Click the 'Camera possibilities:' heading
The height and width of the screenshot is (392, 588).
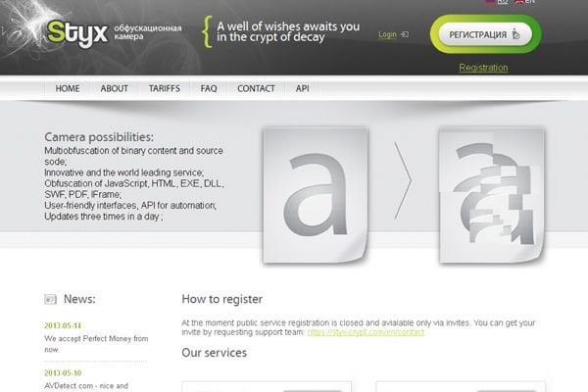(x=99, y=137)
